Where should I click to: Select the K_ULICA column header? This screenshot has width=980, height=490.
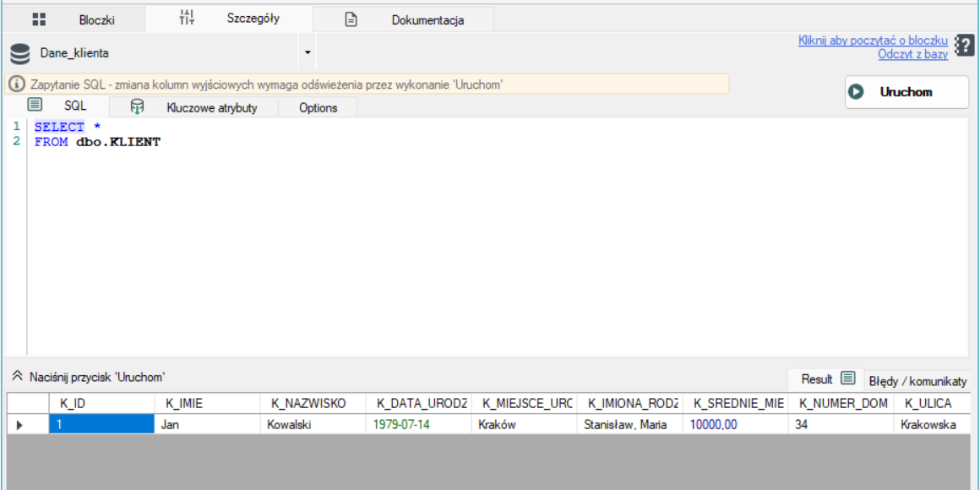[934, 403]
